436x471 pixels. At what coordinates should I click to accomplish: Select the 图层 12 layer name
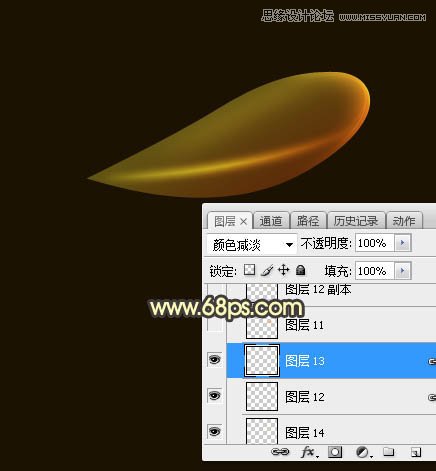pyautogui.click(x=305, y=397)
